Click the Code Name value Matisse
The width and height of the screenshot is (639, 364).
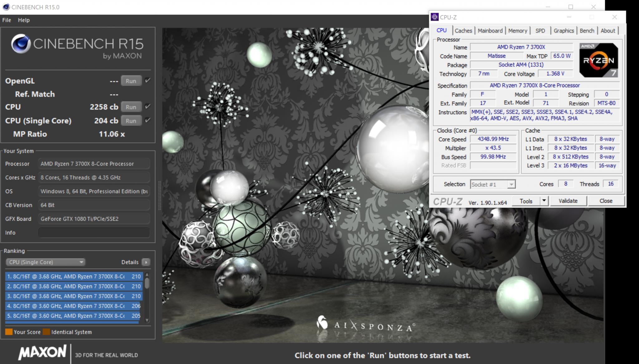496,56
